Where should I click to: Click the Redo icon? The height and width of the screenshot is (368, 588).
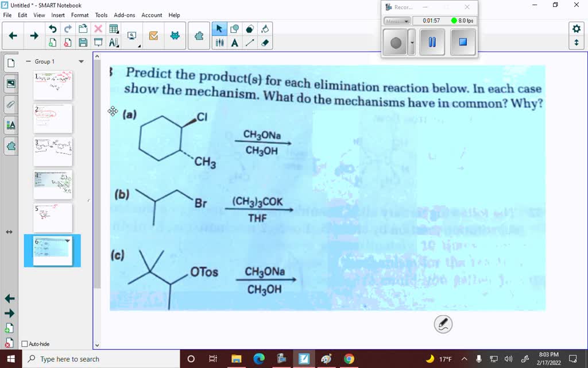(67, 28)
